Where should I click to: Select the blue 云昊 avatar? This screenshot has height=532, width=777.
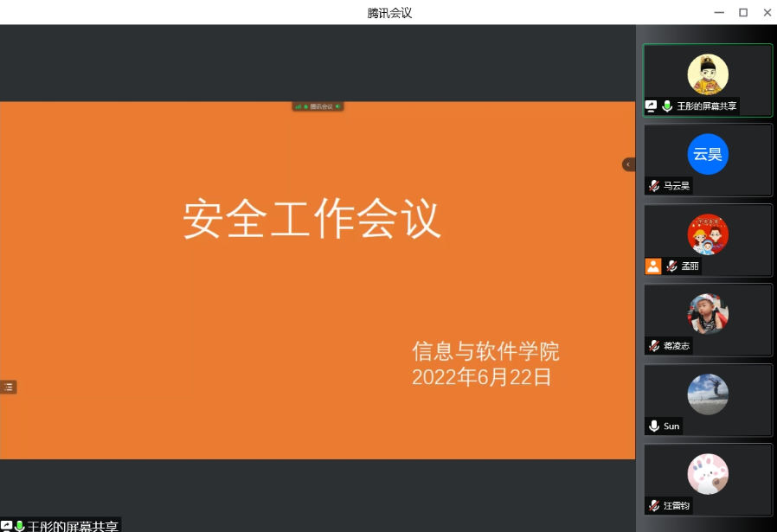708,155
